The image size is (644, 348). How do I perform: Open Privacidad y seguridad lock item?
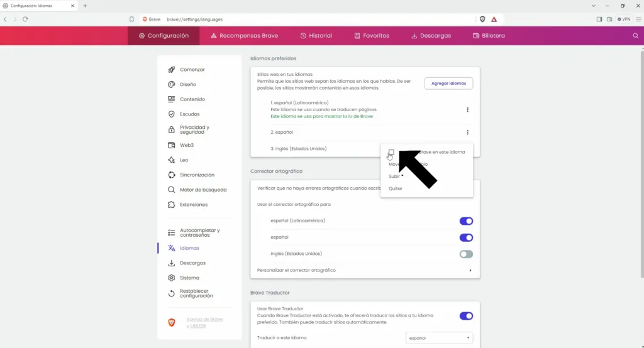[x=189, y=129]
